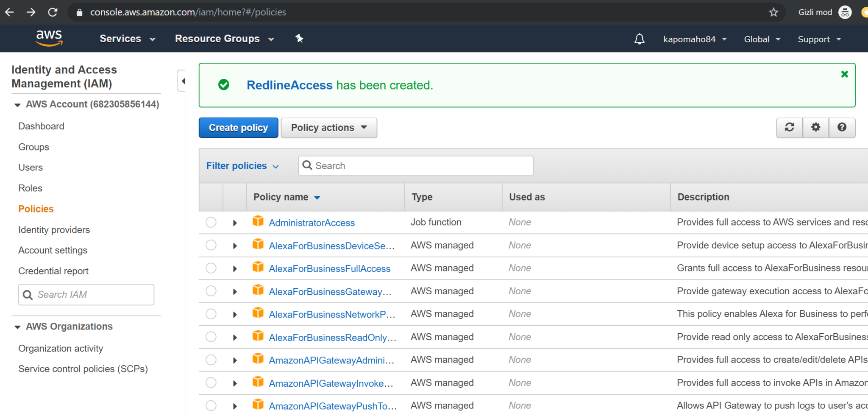
Task: Click the AmazonAPIGatewayAdmini… policy box icon
Action: point(258,358)
